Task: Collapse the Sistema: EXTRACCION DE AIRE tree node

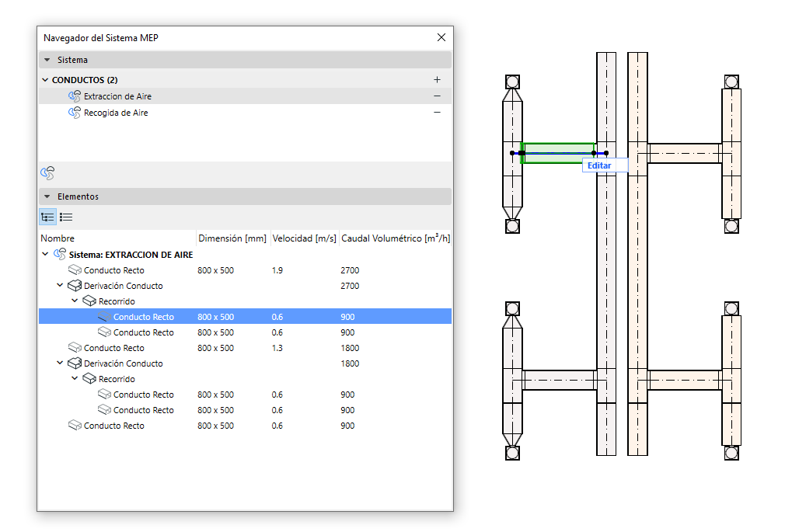Action: (x=45, y=255)
